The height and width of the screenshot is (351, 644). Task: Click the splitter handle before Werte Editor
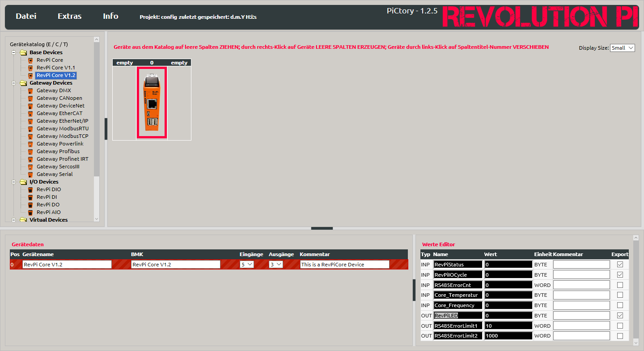pos(414,290)
